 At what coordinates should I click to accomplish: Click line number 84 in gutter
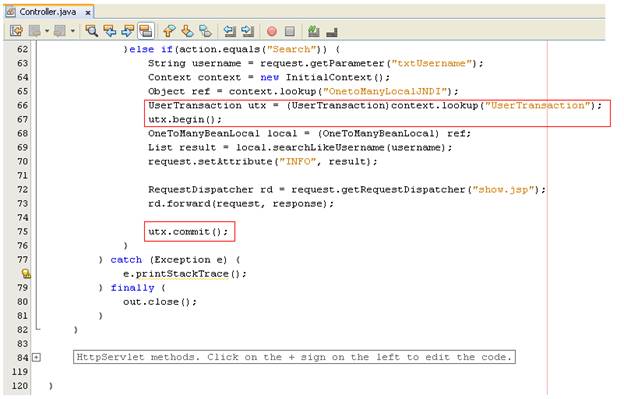coord(23,358)
